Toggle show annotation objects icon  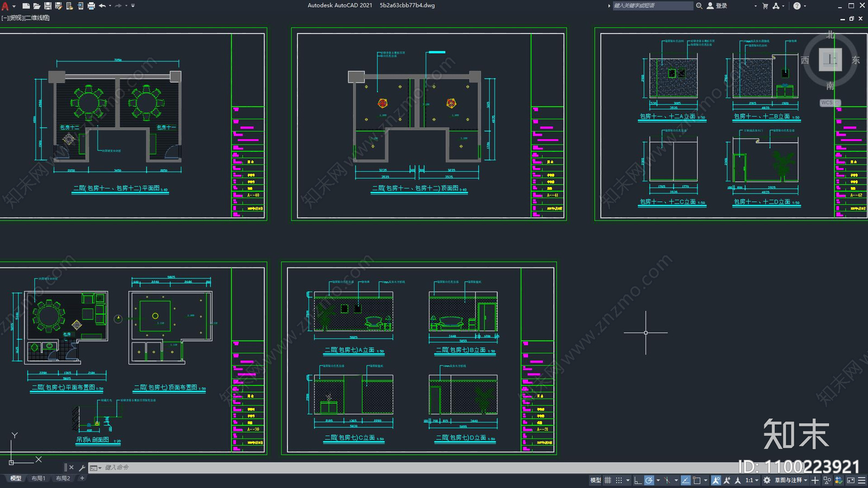716,480
